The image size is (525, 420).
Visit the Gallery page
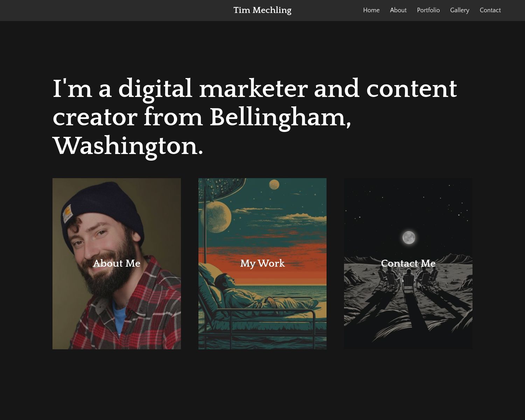460,10
